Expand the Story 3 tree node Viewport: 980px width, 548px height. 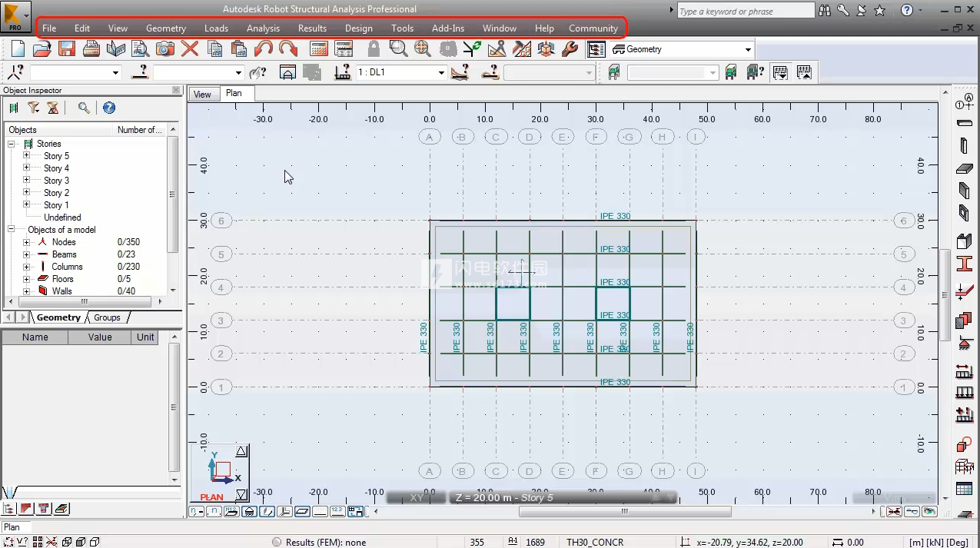tap(26, 181)
